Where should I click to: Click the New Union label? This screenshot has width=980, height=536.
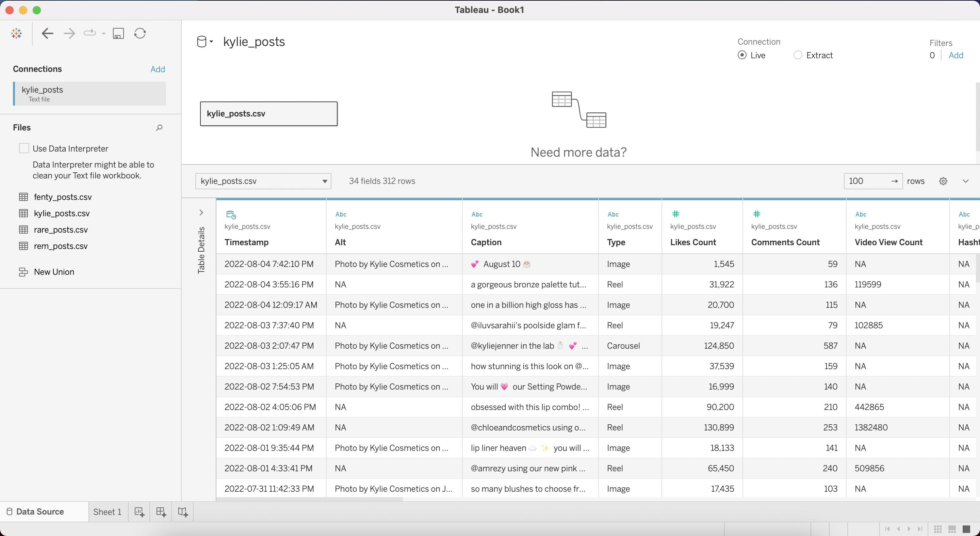pyautogui.click(x=54, y=272)
